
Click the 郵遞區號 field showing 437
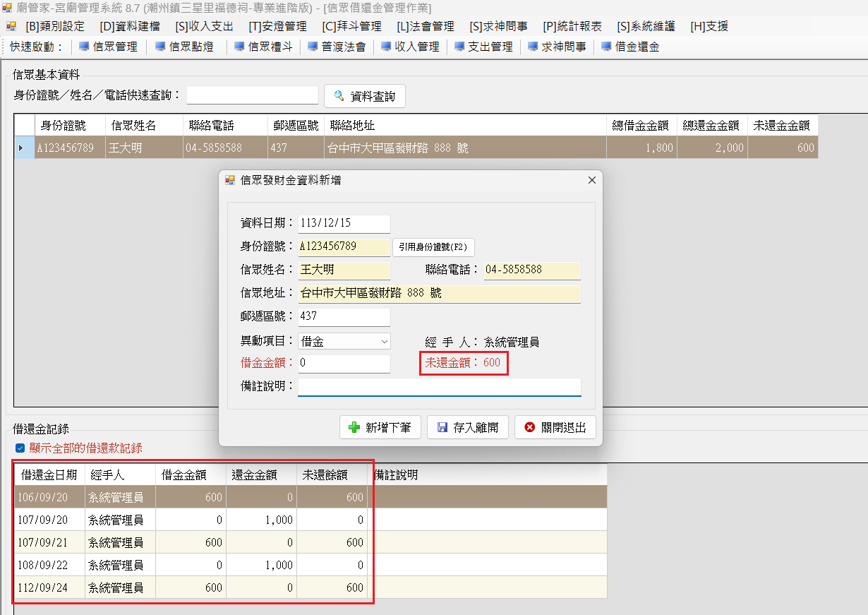(344, 317)
